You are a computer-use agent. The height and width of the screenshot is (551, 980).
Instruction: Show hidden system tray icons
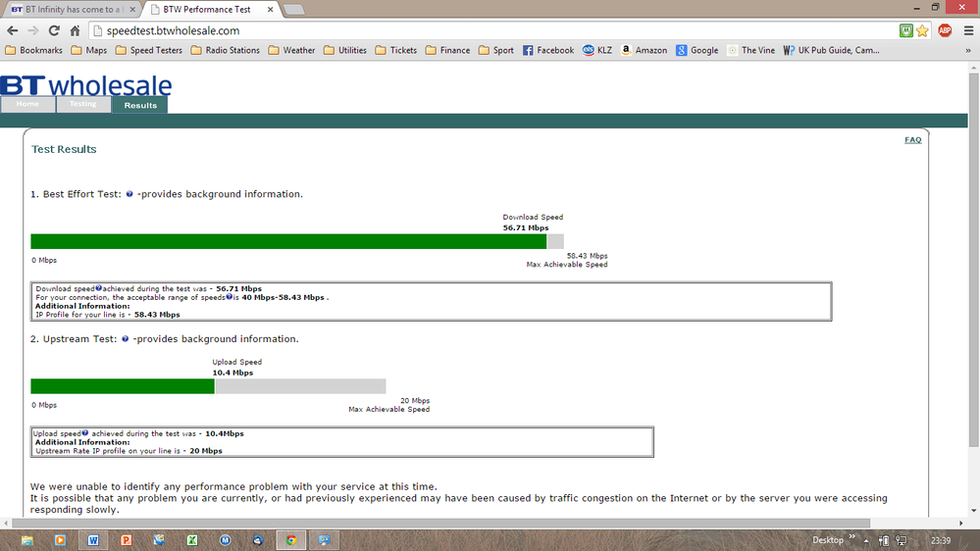(x=866, y=541)
